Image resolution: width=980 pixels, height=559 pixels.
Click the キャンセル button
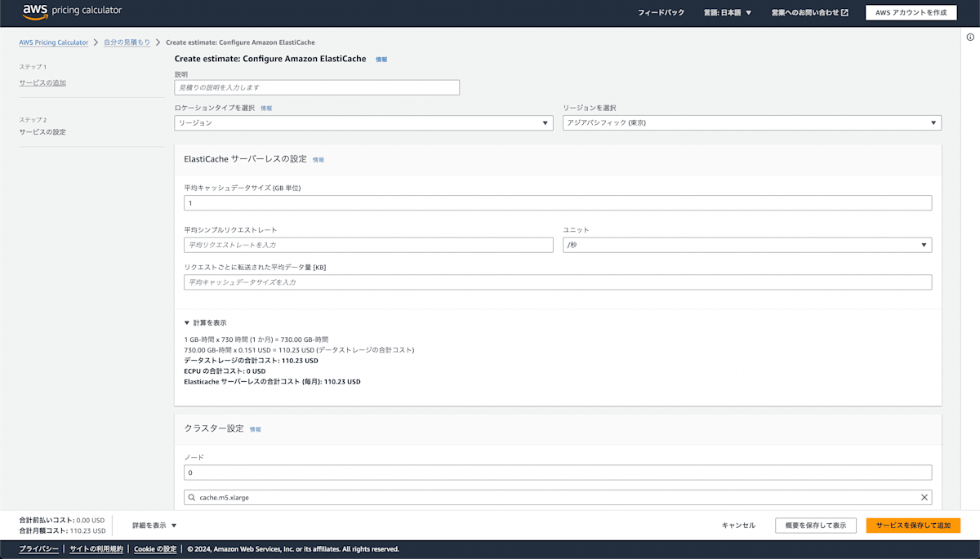tap(738, 526)
